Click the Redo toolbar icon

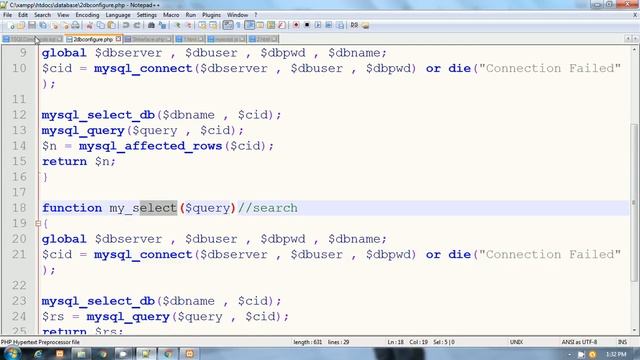(137, 25)
